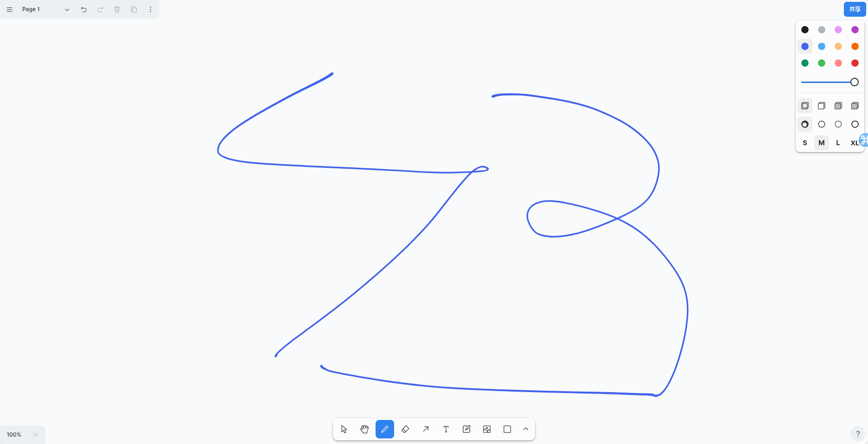
Task: Click the 100% zoom indicator
Action: pos(14,435)
